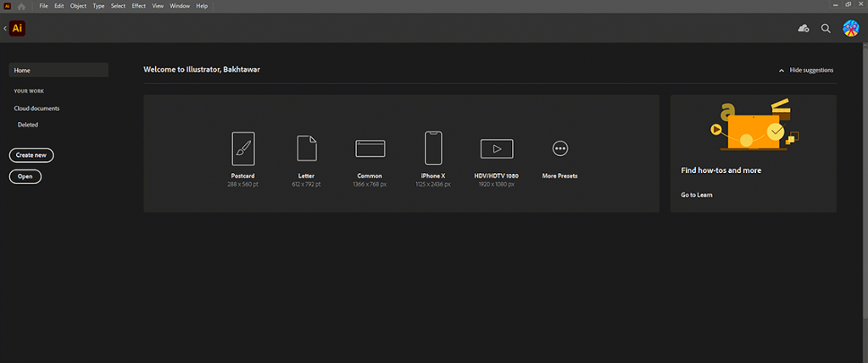Open the View menu

tap(158, 6)
